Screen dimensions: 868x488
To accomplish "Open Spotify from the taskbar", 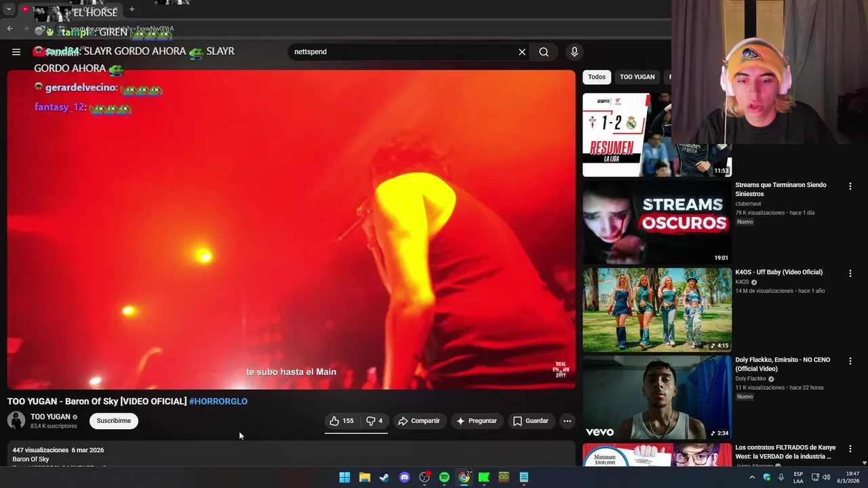I will [x=444, y=477].
